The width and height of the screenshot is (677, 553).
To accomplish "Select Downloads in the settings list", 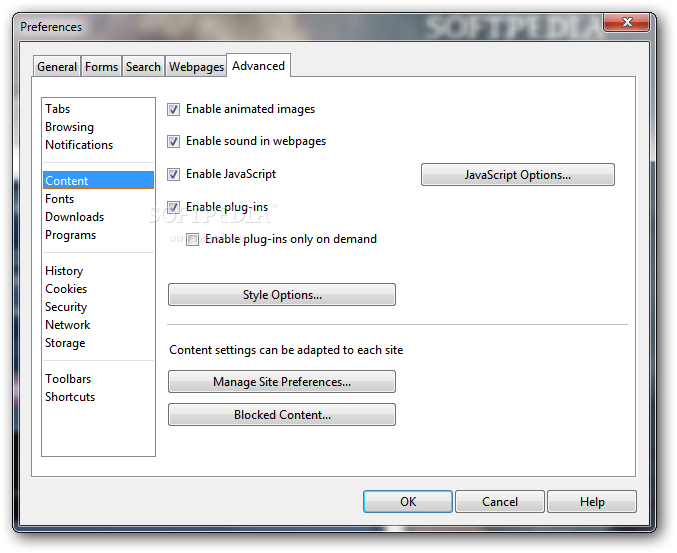I will [98, 217].
